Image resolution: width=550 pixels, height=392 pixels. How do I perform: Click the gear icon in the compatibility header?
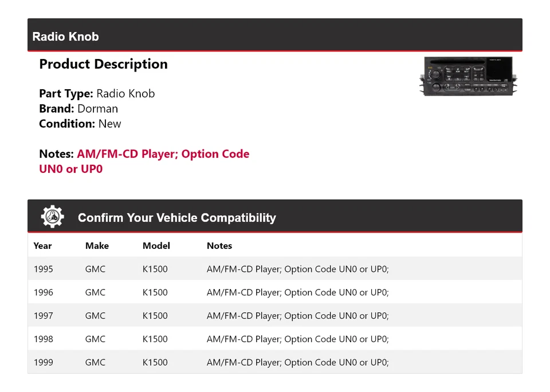click(53, 217)
